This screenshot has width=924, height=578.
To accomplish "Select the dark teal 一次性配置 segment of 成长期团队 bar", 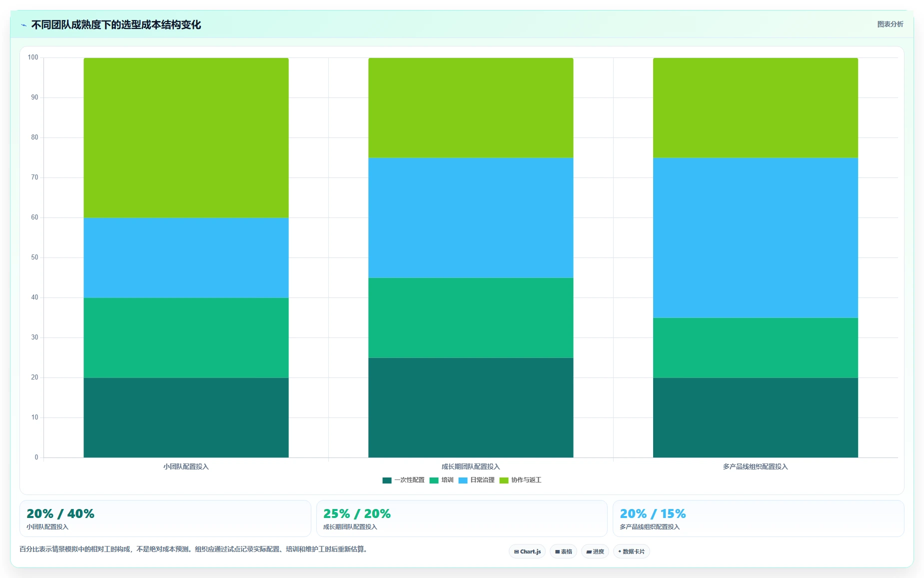I will coord(471,407).
